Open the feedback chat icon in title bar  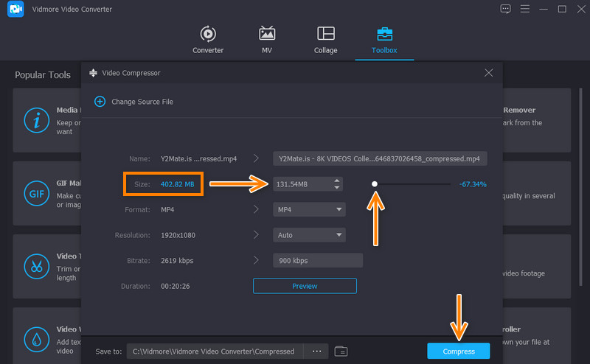505,9
